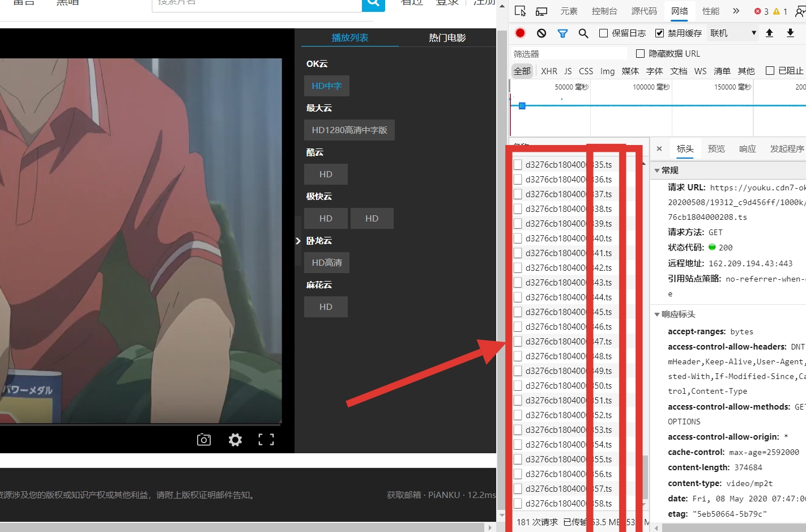Viewport: 806px width, 532px height.
Task: Click the inspect element picker icon
Action: pyautogui.click(x=521, y=11)
